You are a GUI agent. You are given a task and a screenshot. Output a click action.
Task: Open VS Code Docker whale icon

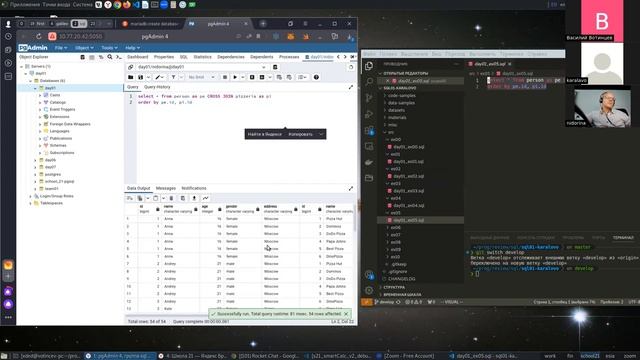coord(369,162)
